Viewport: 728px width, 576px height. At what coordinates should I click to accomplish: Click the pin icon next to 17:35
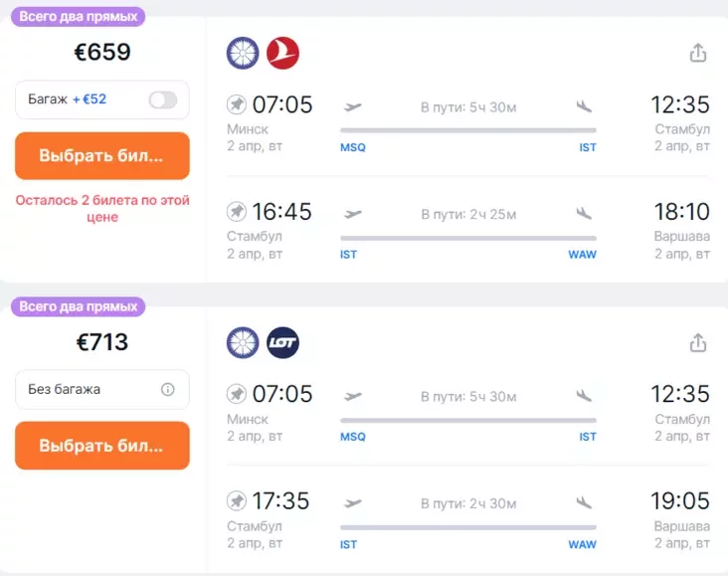[x=237, y=500]
